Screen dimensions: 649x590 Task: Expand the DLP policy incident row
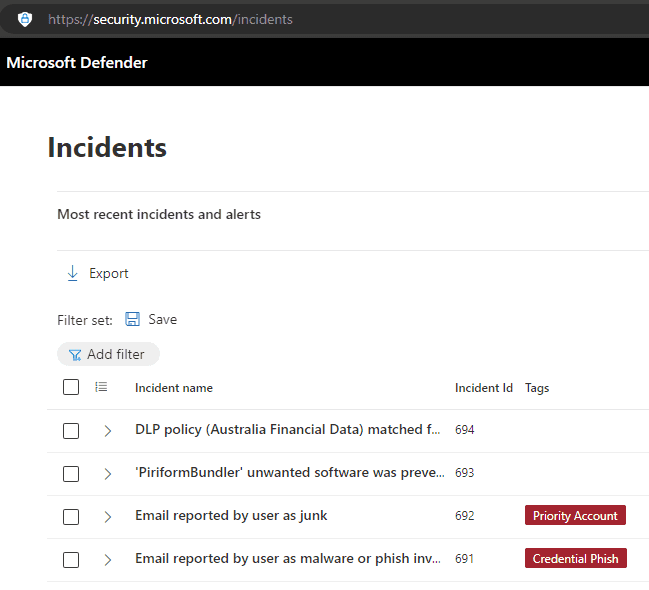pos(108,431)
